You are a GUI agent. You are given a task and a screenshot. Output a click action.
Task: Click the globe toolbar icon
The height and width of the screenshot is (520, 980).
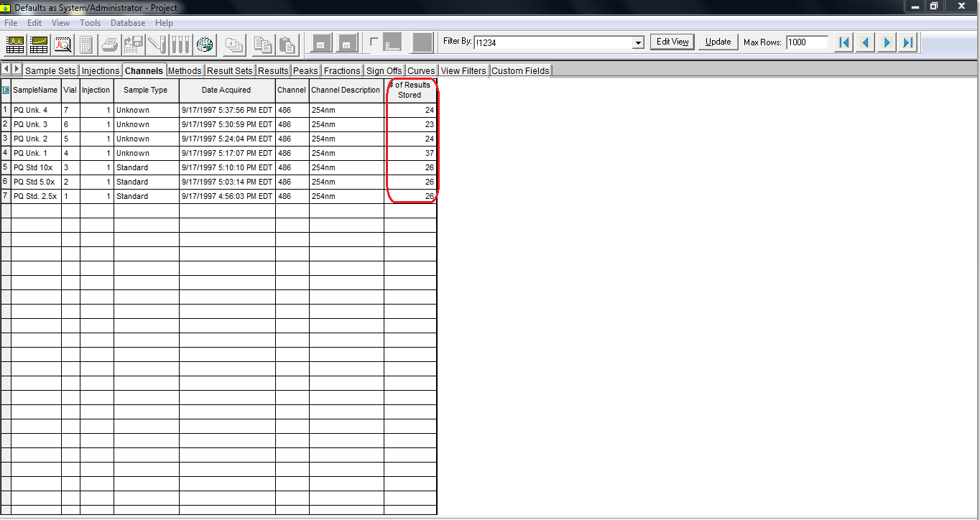[x=205, y=44]
